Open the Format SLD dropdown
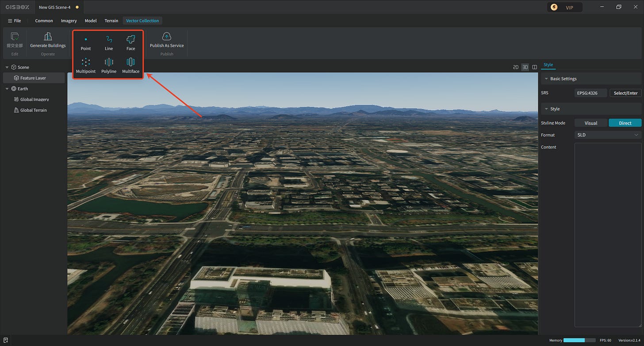 608,135
